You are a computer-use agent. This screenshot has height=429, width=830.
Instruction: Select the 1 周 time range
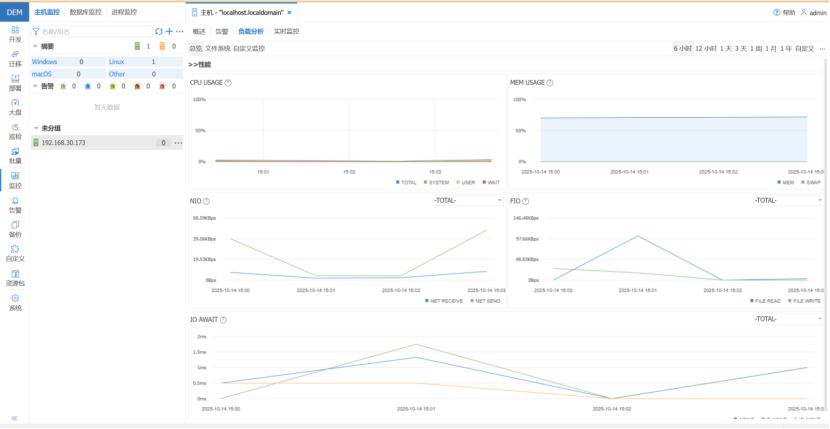pyautogui.click(x=755, y=49)
